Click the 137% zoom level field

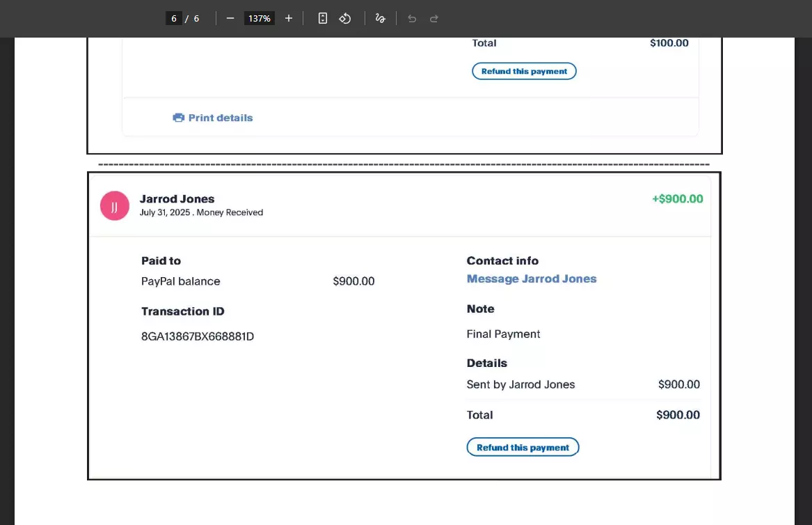pyautogui.click(x=259, y=18)
